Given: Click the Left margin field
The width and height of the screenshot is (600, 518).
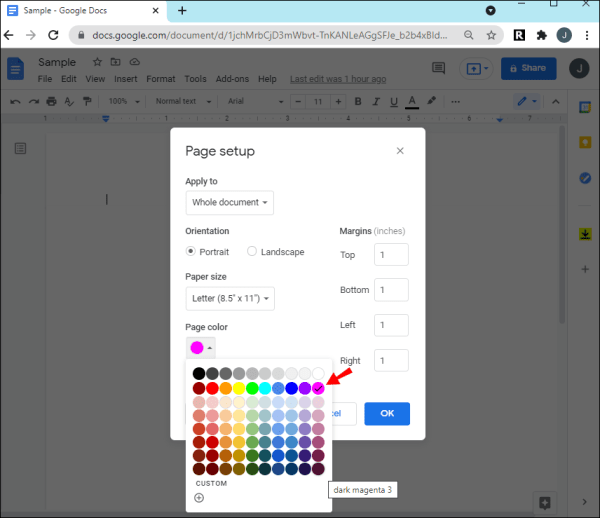Looking at the screenshot, I should click(391, 325).
